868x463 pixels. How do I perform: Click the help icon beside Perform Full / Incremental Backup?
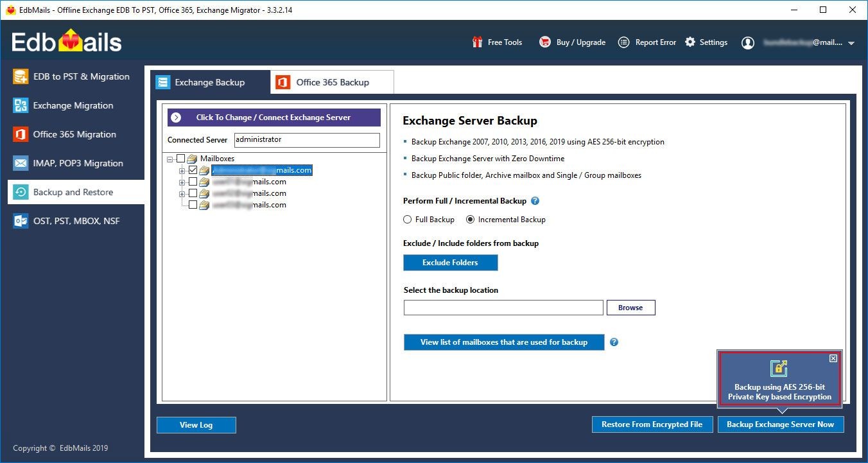(x=535, y=201)
